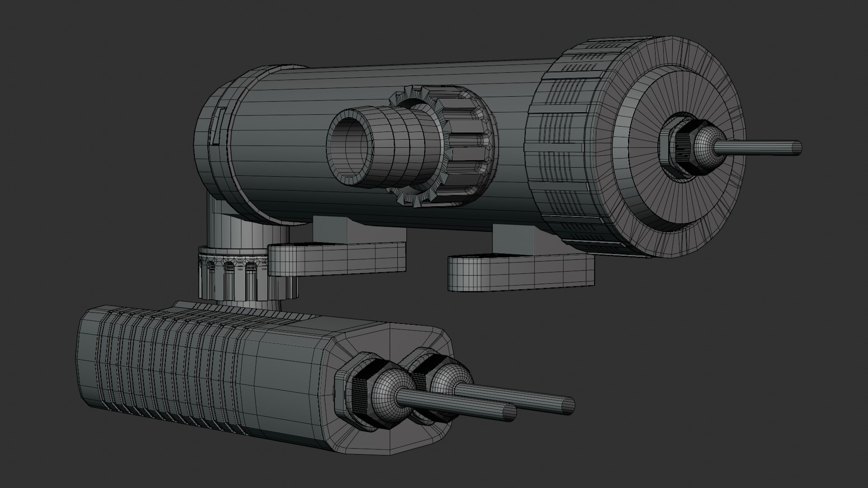The image size is (868, 488).
Task: Select the shorter cable rod from lower box
Action: [470, 406]
